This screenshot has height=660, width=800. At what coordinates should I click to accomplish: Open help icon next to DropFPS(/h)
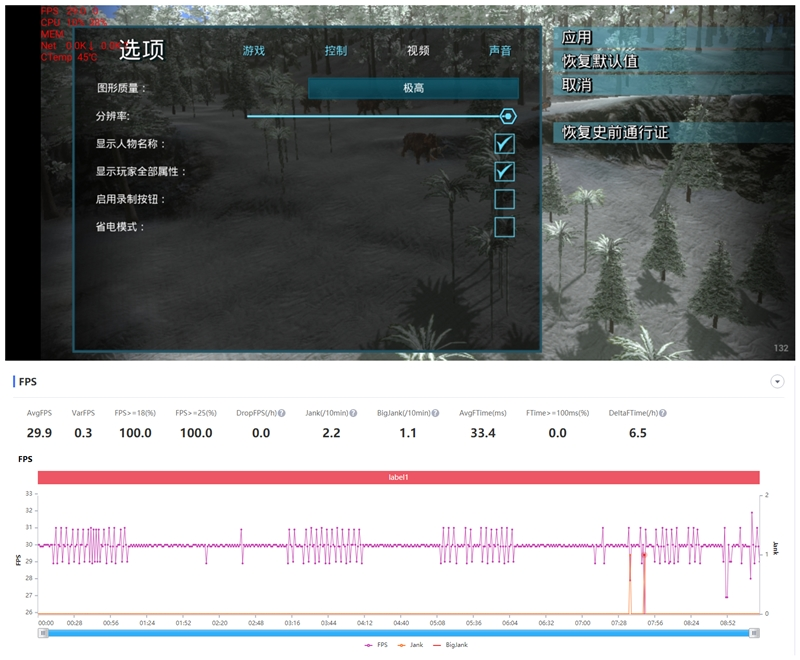pyautogui.click(x=282, y=413)
